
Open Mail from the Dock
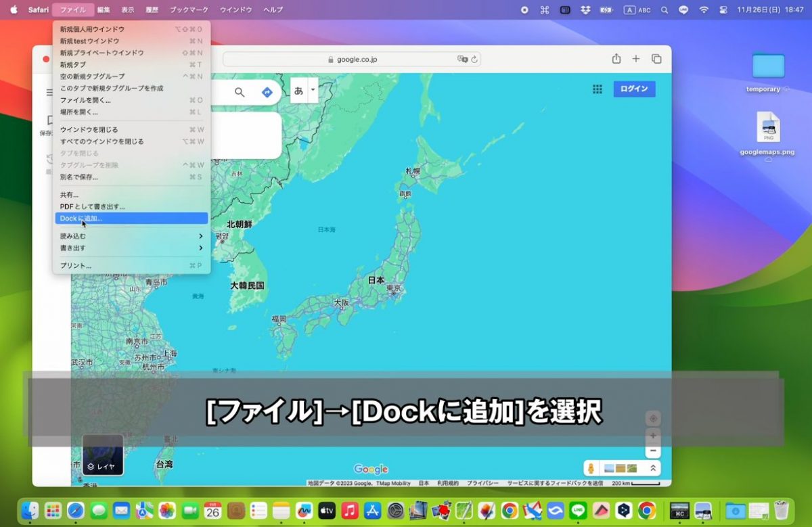coord(122,511)
